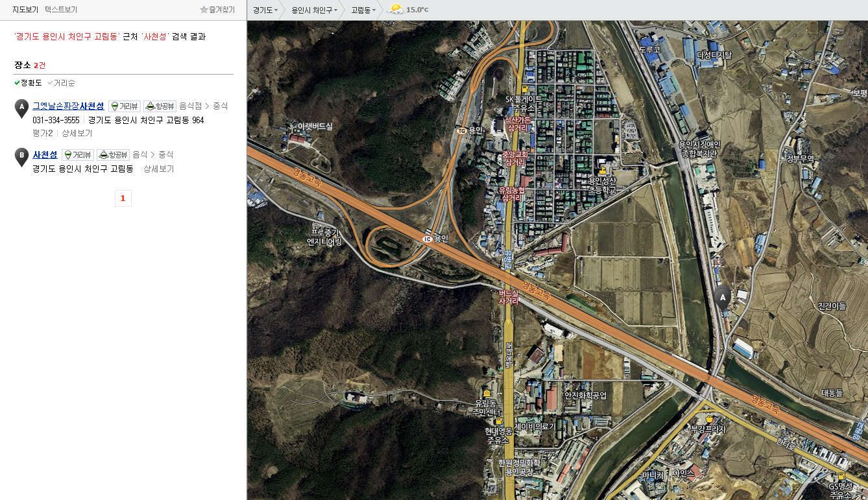Click the weather icon showing 15.0°C
This screenshot has height=500, width=868.
(394, 10)
